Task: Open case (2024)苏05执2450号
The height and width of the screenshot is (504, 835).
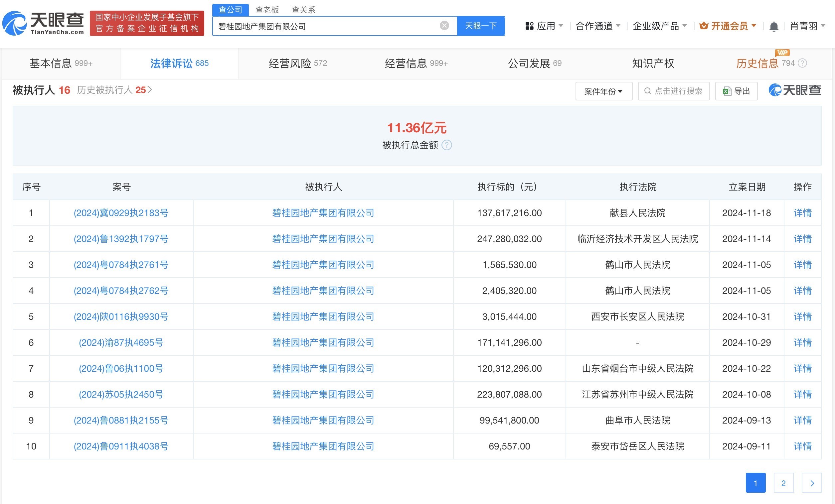Action: tap(121, 394)
